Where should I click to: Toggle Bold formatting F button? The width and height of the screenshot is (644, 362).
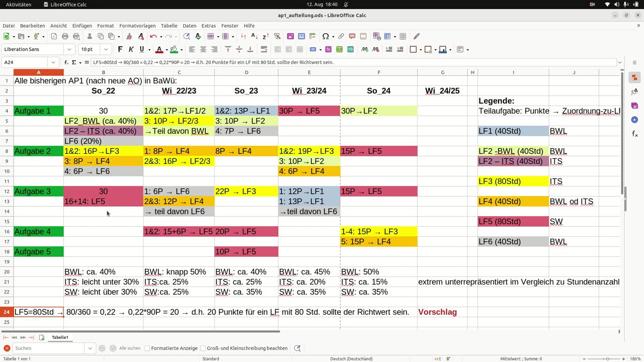[120, 49]
